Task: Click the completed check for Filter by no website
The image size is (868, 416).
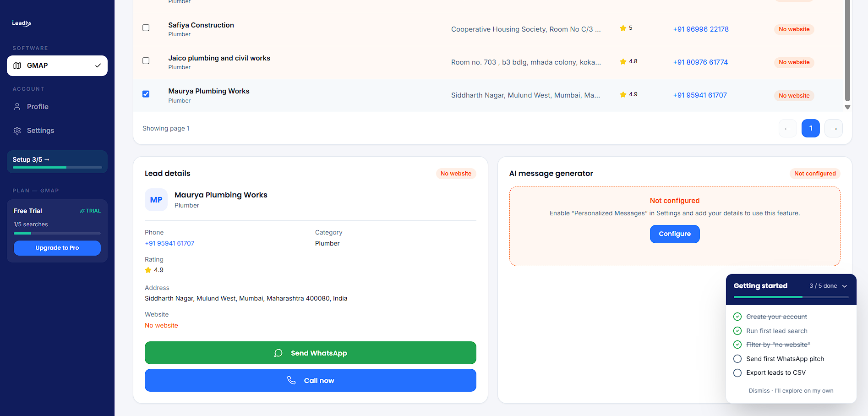Action: point(737,345)
